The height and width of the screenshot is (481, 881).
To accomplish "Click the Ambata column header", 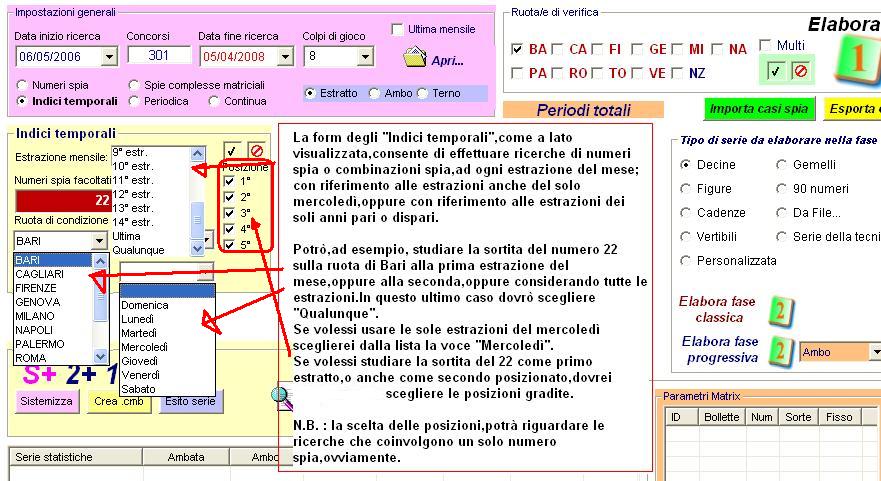I will point(186,457).
